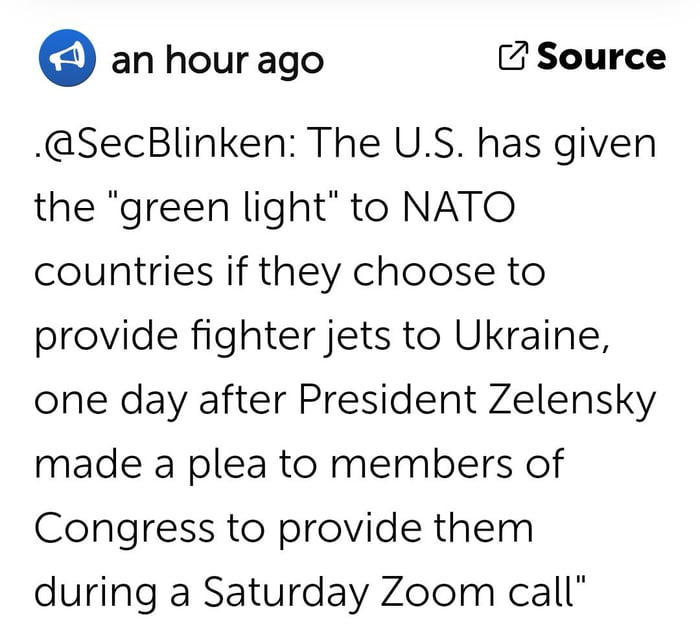The height and width of the screenshot is (633, 700).
Task: Click the blue megaphone announcement icon
Action: [x=64, y=60]
